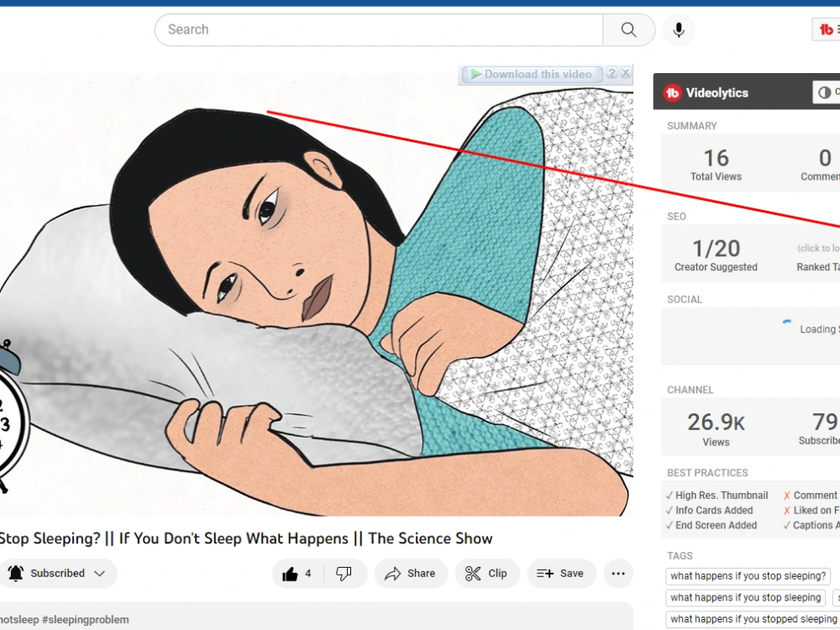Screen dimensions: 840x630
Task: Toggle the Videolytics theme contrast button
Action: (x=827, y=92)
